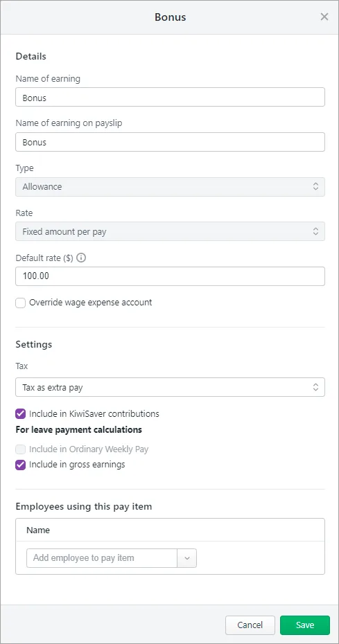The width and height of the screenshot is (339, 644).
Task: Enable Override wage expense account checkbox
Action: click(x=21, y=303)
